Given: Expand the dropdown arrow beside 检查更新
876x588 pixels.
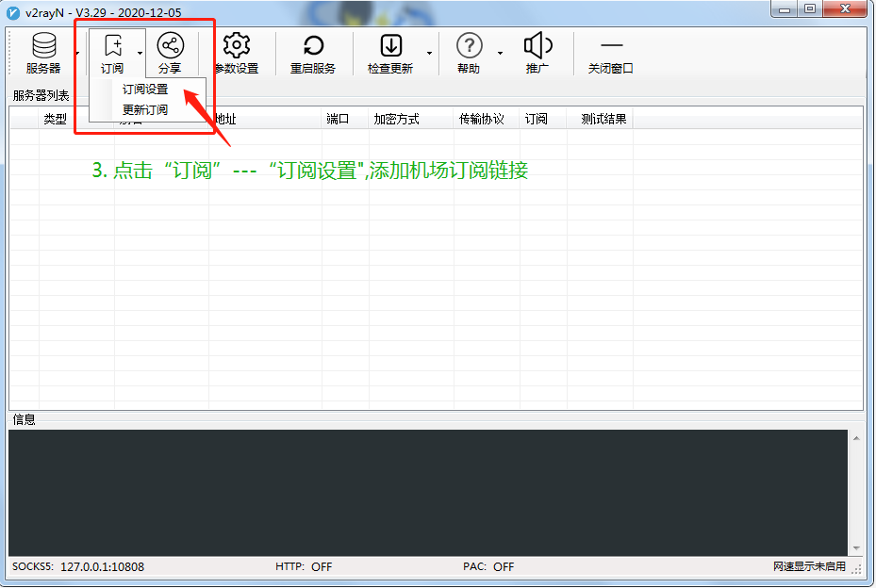Looking at the screenshot, I should pyautogui.click(x=429, y=53).
